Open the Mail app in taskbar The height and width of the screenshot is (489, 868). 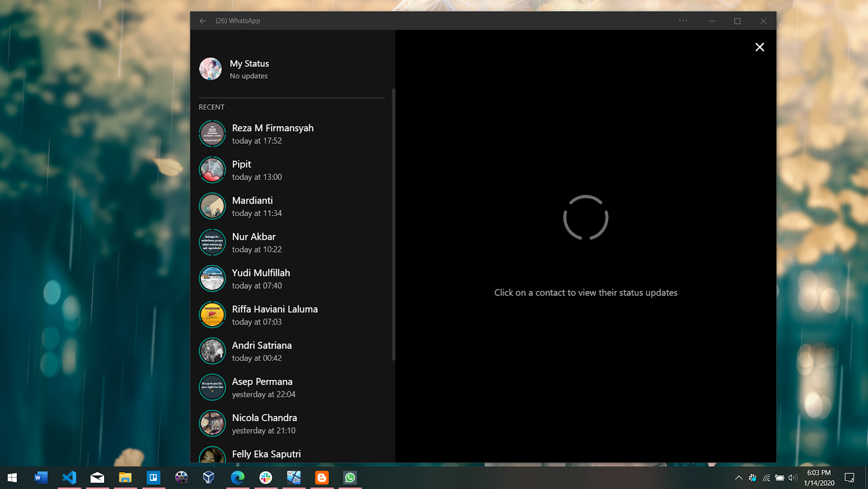tap(97, 478)
